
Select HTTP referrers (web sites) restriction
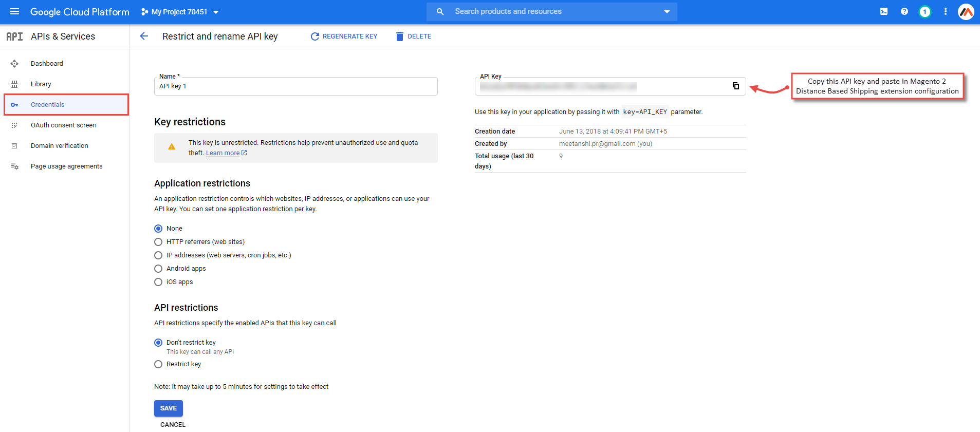(158, 242)
